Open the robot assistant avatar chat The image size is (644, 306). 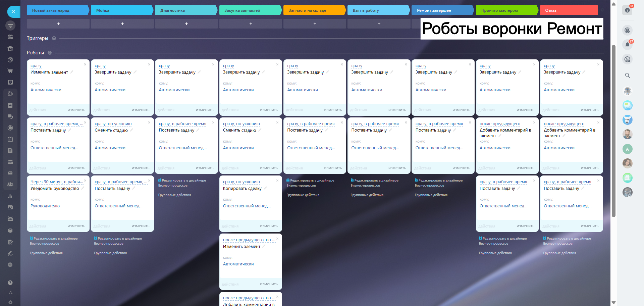click(x=627, y=91)
